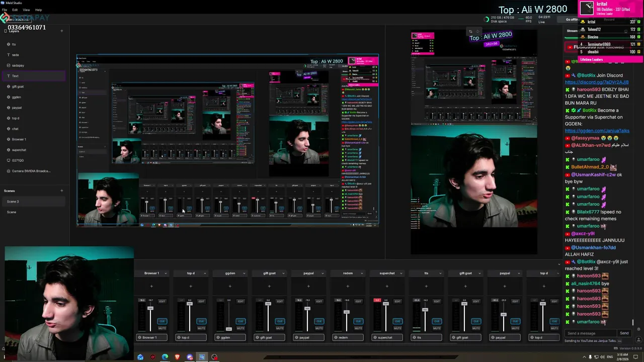This screenshot has width=644, height=362.
Task: Click the ENG language indicator
Action: point(610,357)
